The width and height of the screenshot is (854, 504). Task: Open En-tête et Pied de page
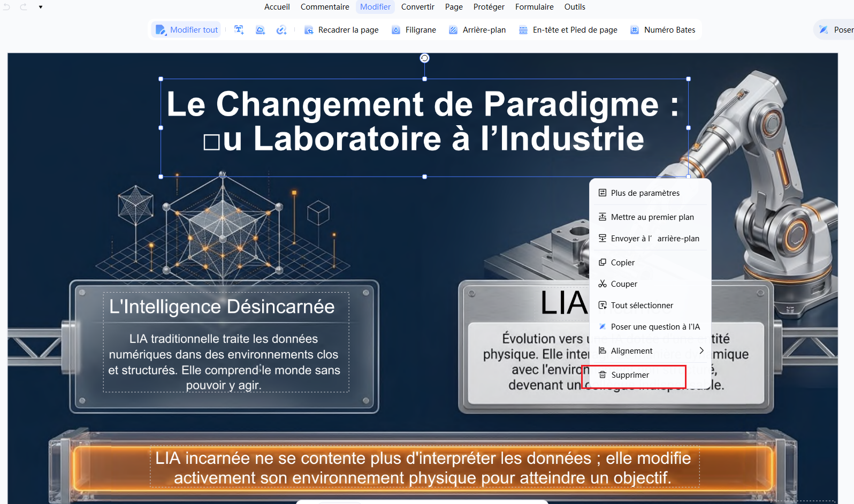568,30
